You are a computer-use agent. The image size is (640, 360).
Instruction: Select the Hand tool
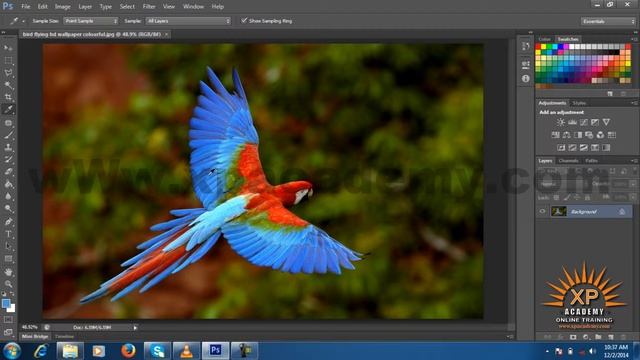[x=8, y=272]
